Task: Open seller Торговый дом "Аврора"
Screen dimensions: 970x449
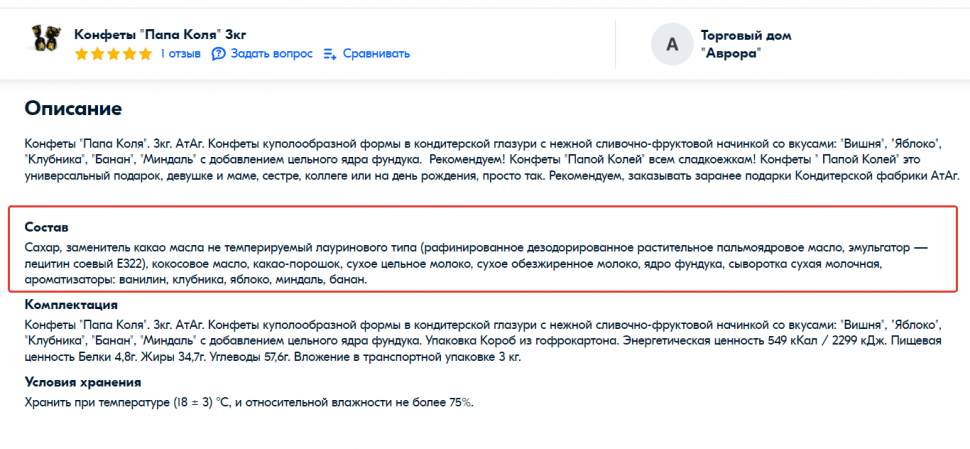Action: tap(745, 44)
